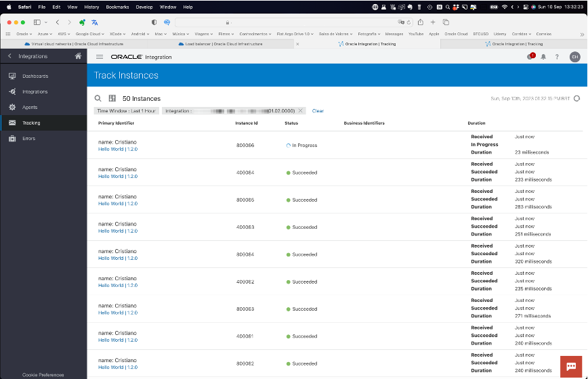The height and width of the screenshot is (379, 588).
Task: Click the search instances magnifier icon
Action: coord(98,98)
